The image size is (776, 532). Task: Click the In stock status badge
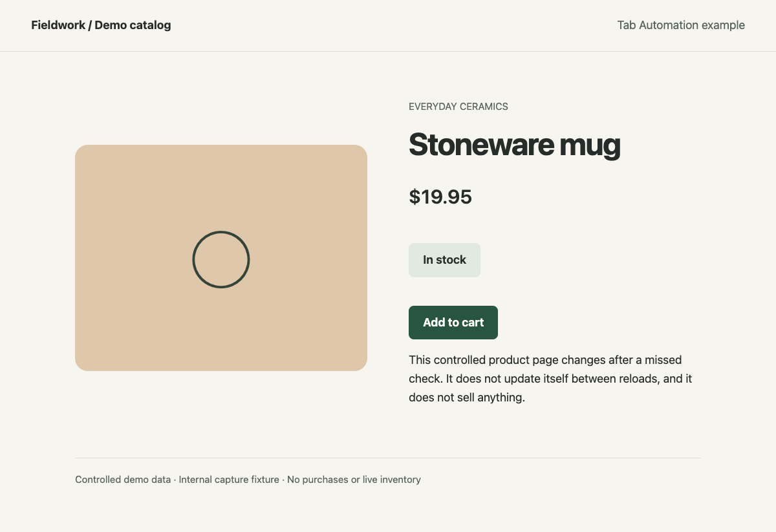click(x=444, y=260)
